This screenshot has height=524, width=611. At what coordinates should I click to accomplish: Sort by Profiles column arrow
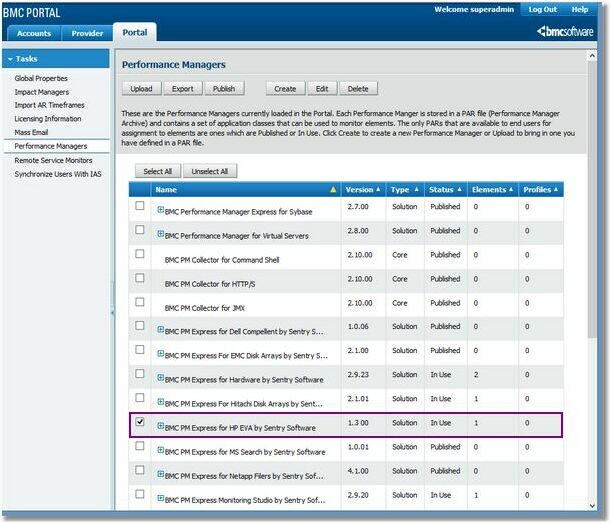[556, 189]
